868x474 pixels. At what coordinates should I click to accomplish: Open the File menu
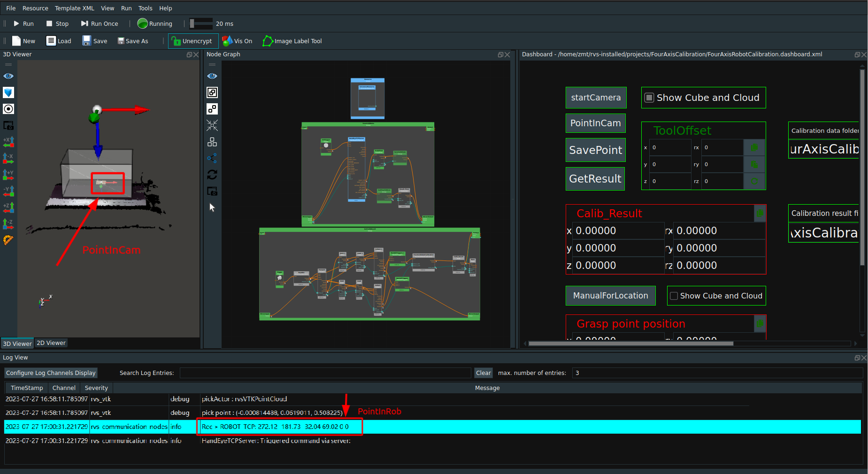11,8
